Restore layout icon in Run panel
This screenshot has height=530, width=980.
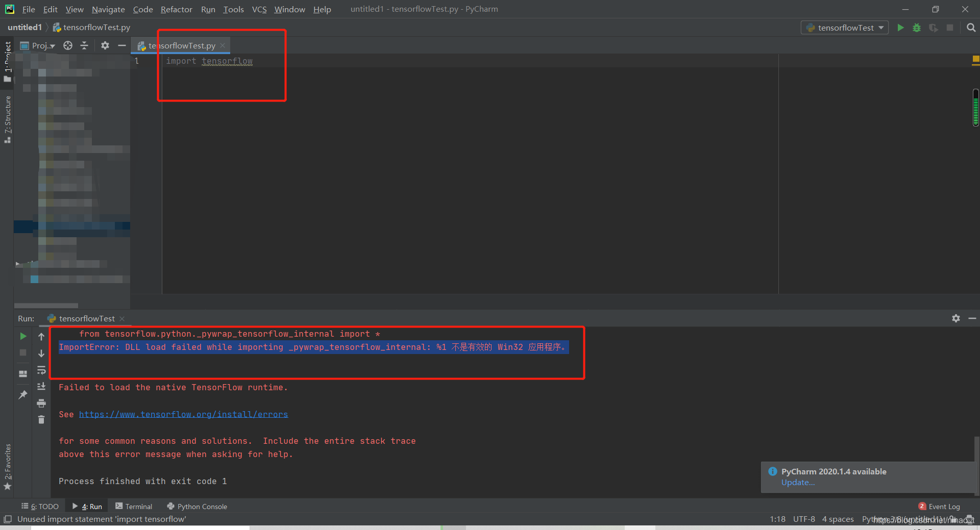coord(23,374)
